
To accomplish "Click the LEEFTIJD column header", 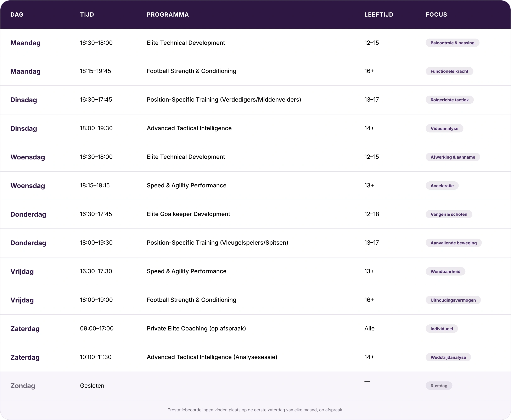I will pyautogui.click(x=379, y=15).
